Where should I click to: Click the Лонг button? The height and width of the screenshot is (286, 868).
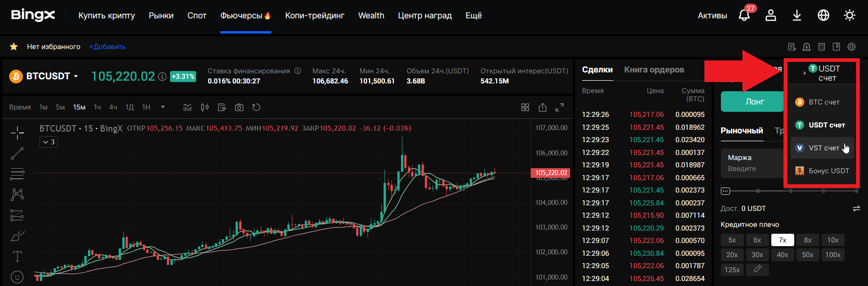click(755, 102)
